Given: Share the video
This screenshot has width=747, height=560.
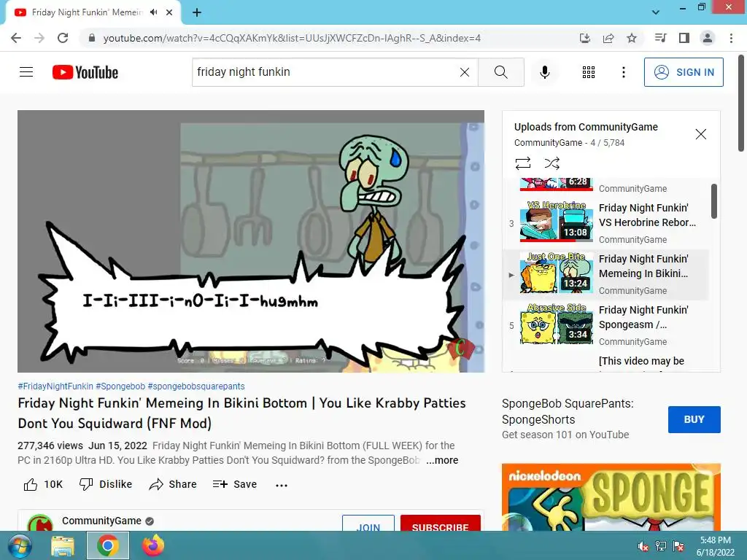Looking at the screenshot, I should (173, 484).
